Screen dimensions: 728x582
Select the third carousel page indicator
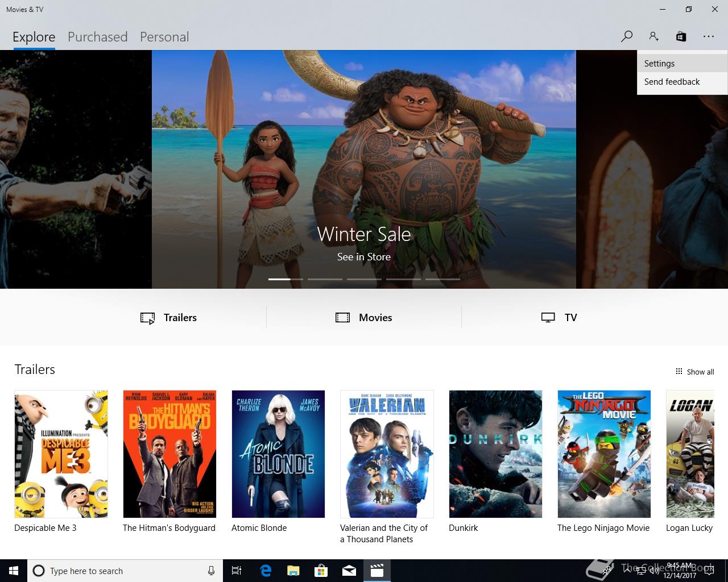(364, 279)
